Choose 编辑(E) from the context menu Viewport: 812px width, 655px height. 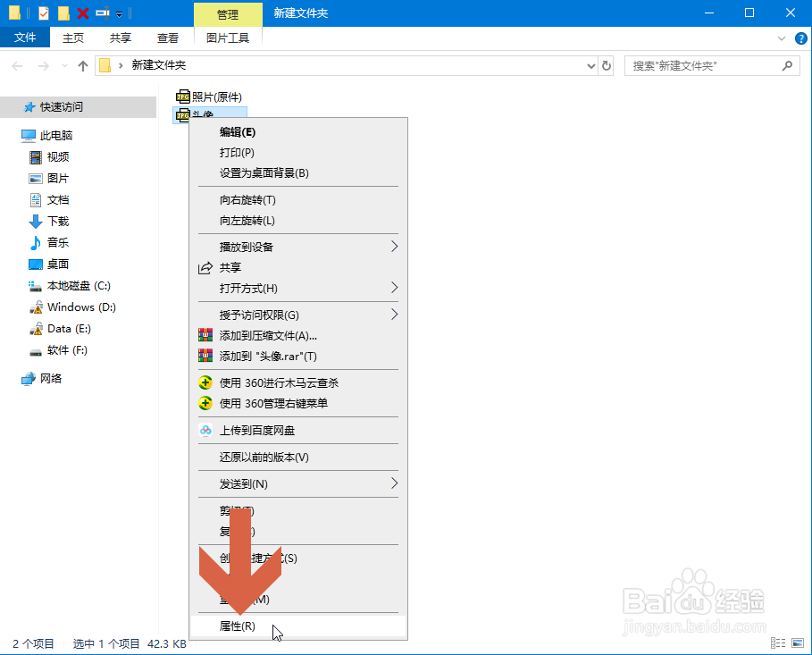[x=298, y=132]
